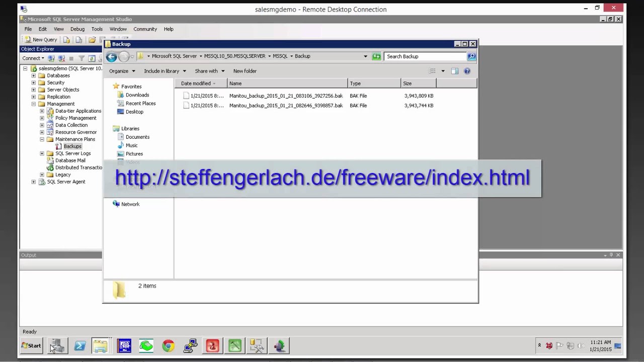Select Manitou_backup_2015_01_21_083106_3927256.bak file

point(286,96)
